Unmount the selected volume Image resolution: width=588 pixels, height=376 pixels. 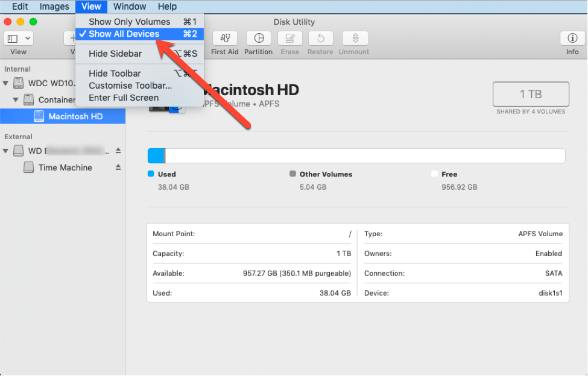click(355, 38)
